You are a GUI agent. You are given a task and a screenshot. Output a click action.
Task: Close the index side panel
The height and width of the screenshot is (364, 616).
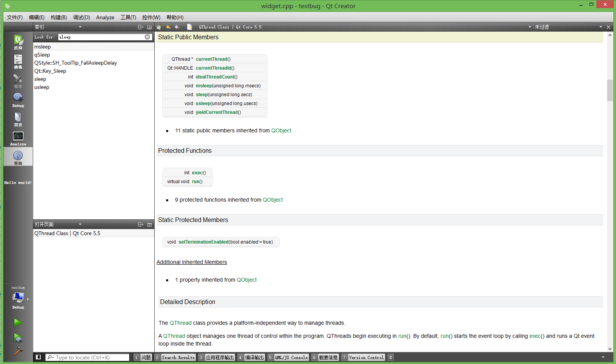point(149,27)
